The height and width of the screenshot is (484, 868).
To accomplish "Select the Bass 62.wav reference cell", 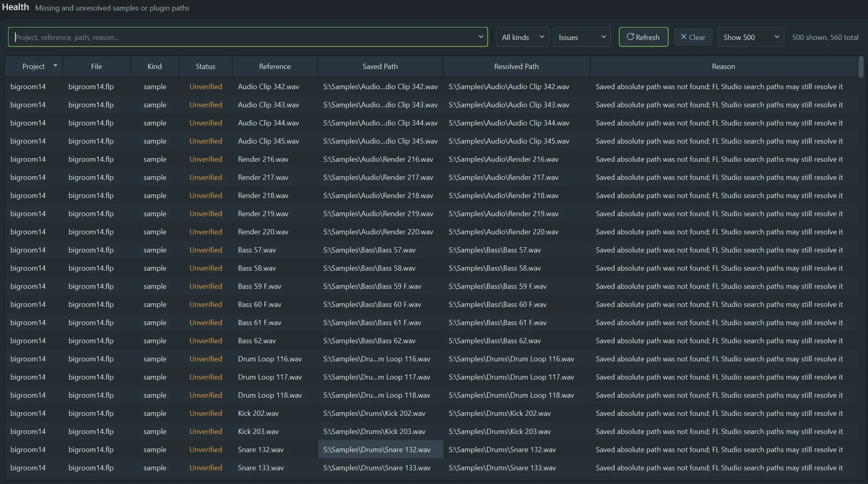I will click(275, 341).
